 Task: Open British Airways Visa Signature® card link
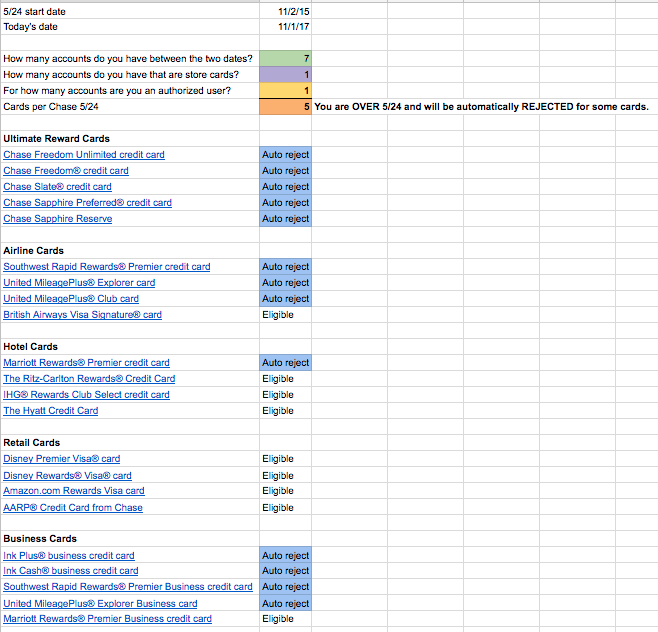coord(83,315)
